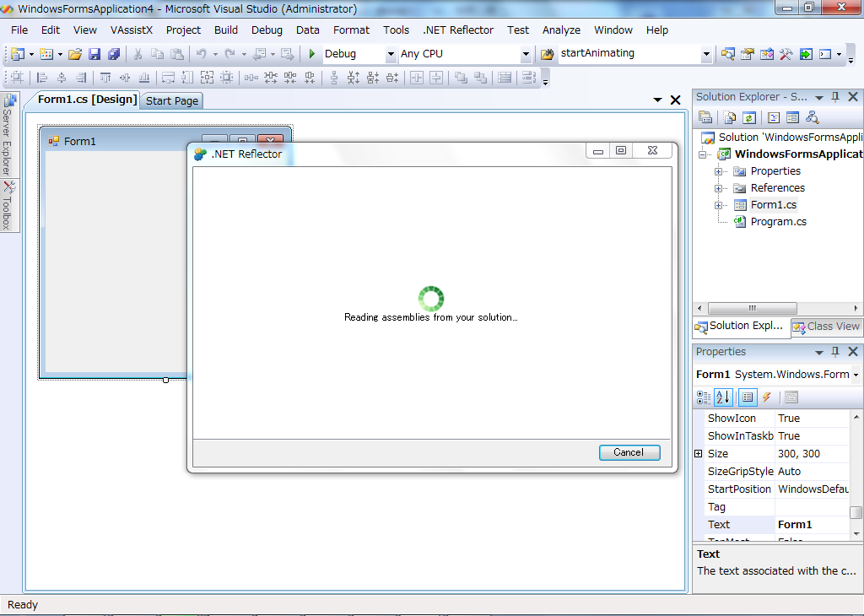
Task: Open active documents dropdown arrow
Action: pos(657,100)
